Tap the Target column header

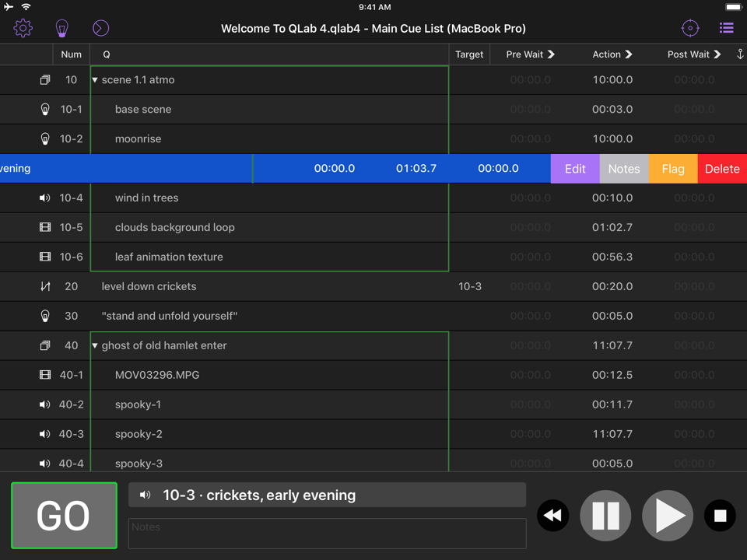click(469, 54)
